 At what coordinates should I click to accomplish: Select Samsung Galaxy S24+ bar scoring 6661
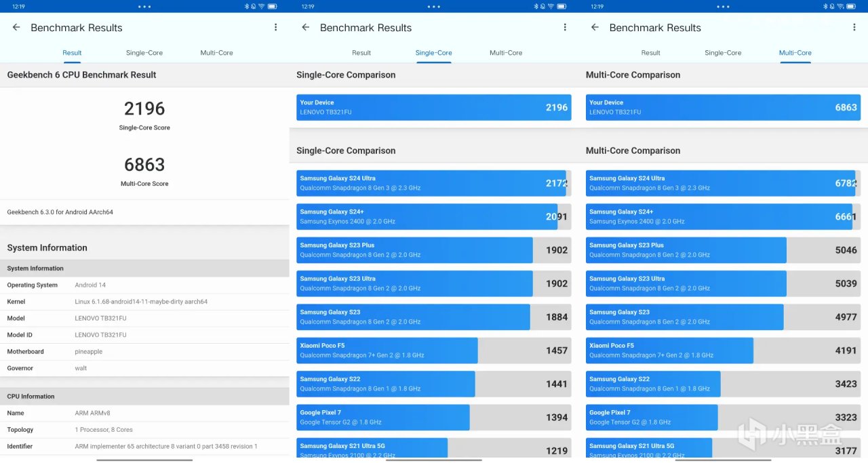point(723,216)
